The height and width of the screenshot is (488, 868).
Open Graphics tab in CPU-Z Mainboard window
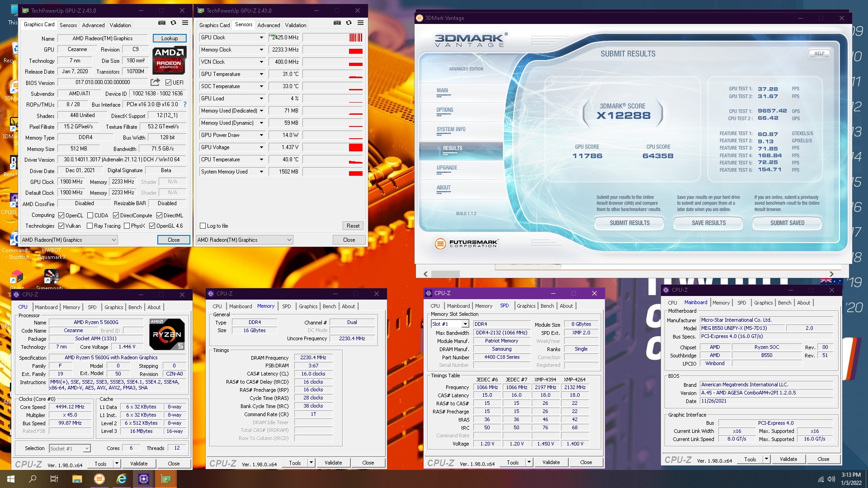pyautogui.click(x=763, y=303)
